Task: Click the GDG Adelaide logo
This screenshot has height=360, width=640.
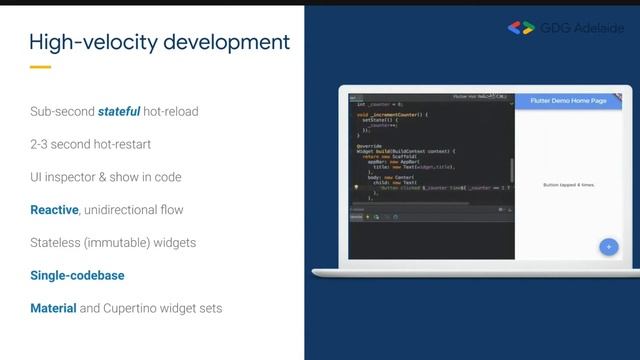Action: (x=565, y=28)
